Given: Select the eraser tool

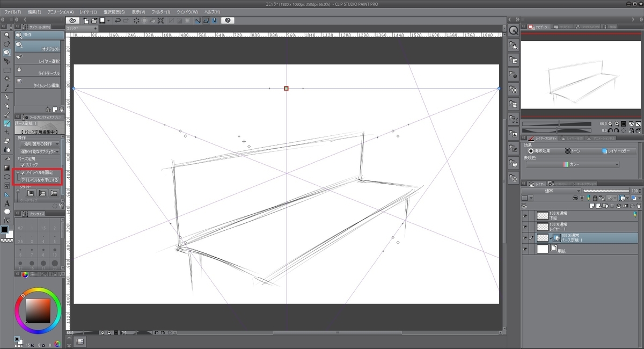Looking at the screenshot, I should tap(7, 141).
